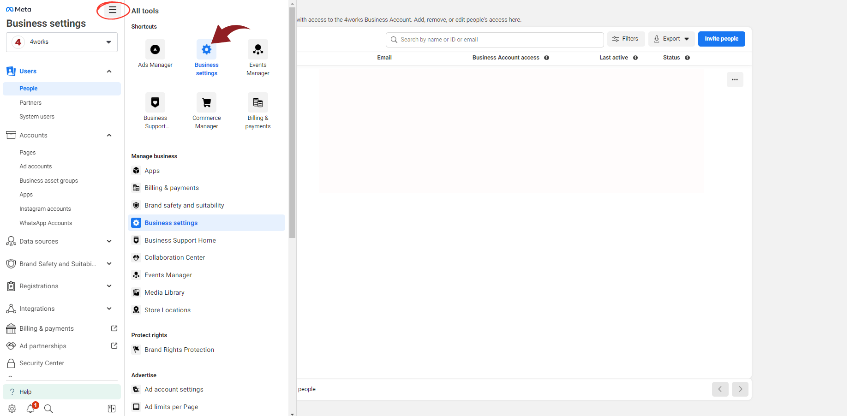Image resolution: width=868 pixels, height=416 pixels.
Task: Expand the Data sources section
Action: (x=109, y=241)
